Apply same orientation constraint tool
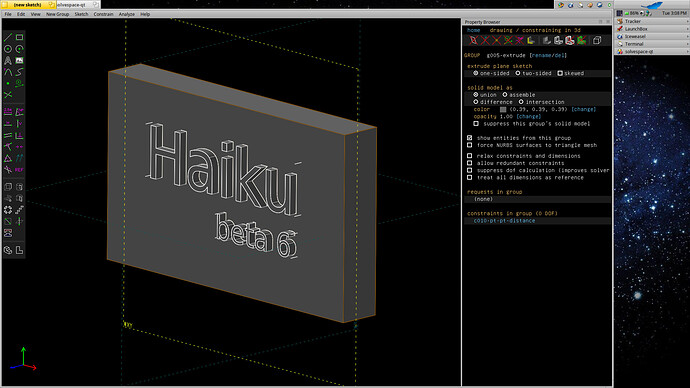 click(x=19, y=158)
